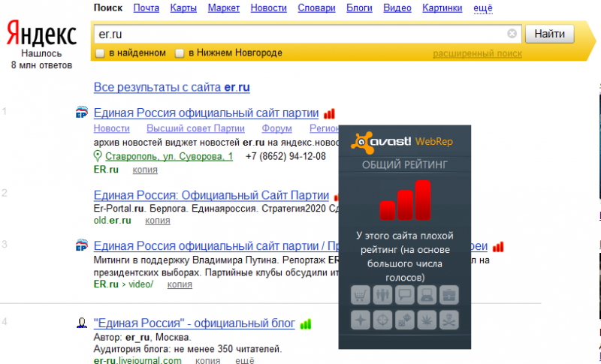Click the avast! WebRep logo

pyautogui.click(x=402, y=142)
